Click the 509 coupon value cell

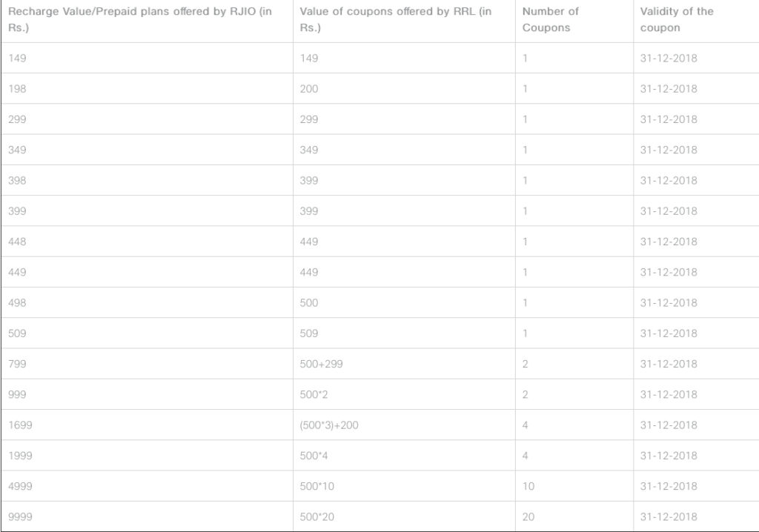point(404,333)
